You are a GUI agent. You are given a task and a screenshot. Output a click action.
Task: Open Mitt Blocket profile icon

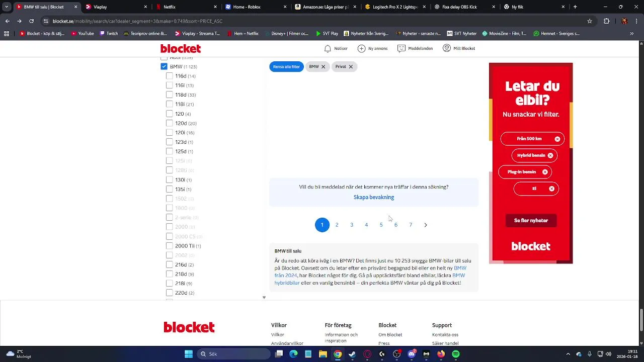[x=446, y=48]
